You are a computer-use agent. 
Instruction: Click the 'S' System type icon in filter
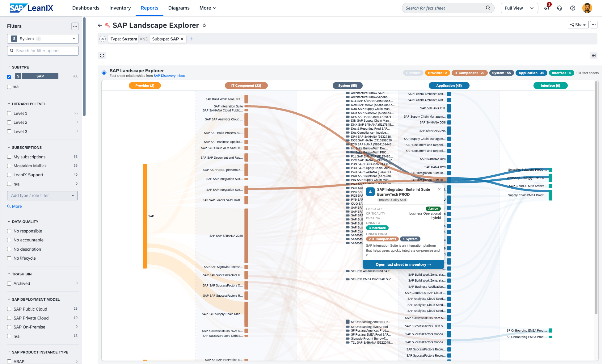(x=14, y=39)
